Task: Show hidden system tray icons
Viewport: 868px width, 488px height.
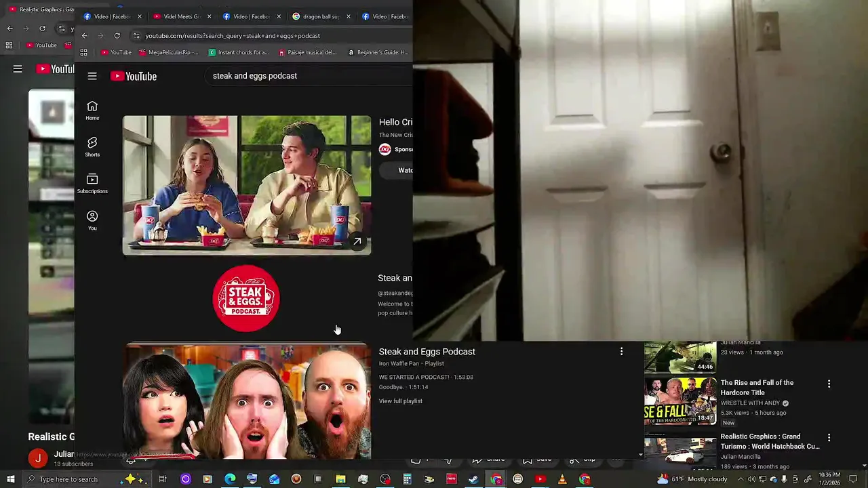Action: click(741, 479)
